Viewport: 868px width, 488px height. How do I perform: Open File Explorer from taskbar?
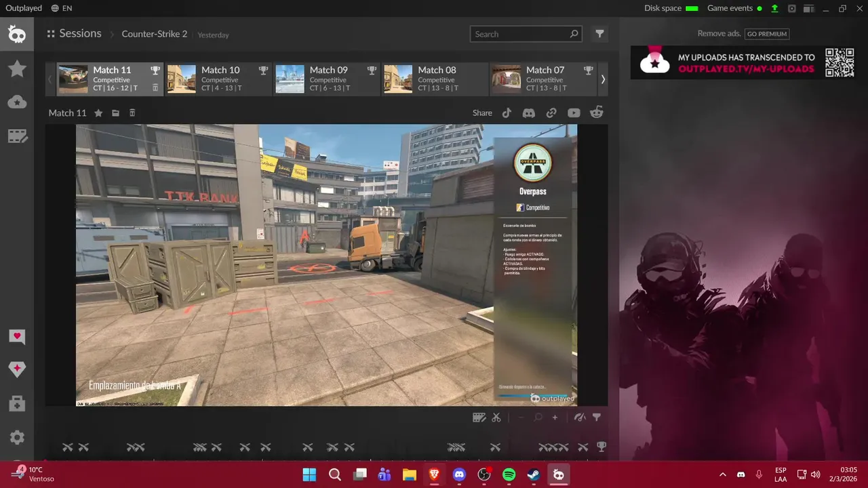pyautogui.click(x=409, y=474)
